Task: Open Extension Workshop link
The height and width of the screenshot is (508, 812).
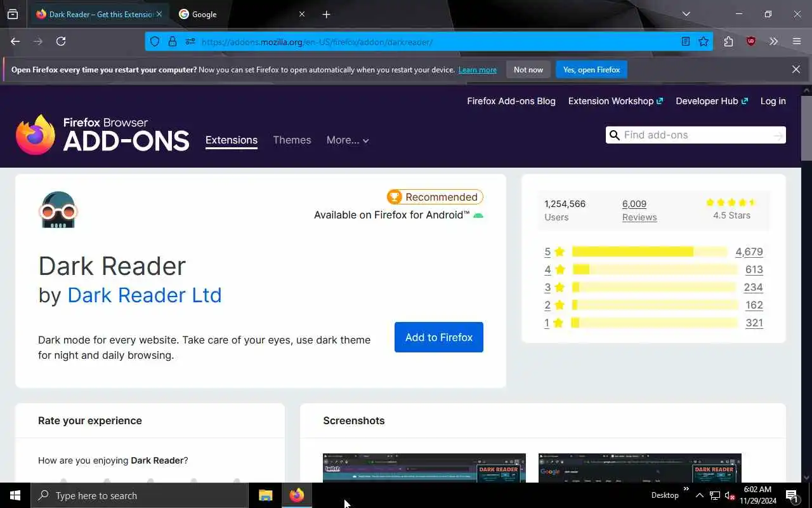Action: [x=615, y=101]
